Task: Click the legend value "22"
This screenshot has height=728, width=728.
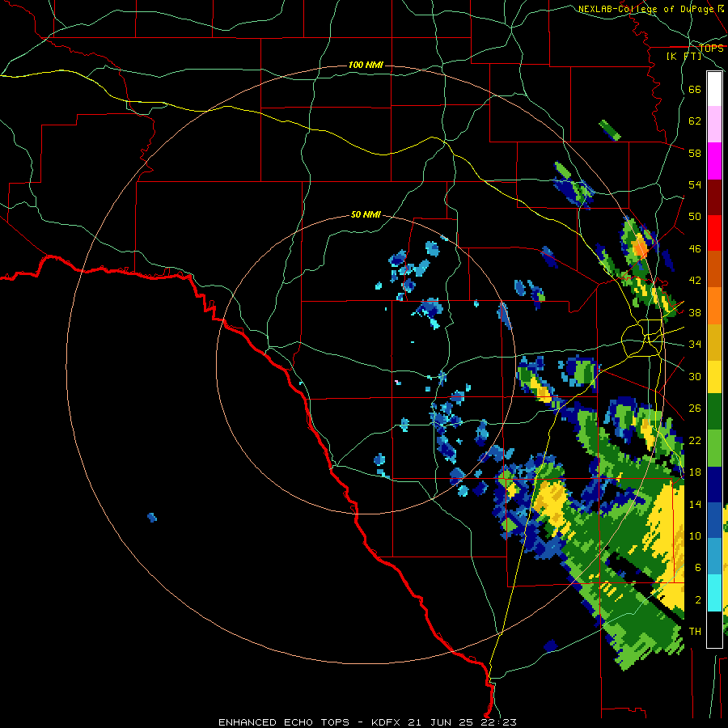Action: 695,440
